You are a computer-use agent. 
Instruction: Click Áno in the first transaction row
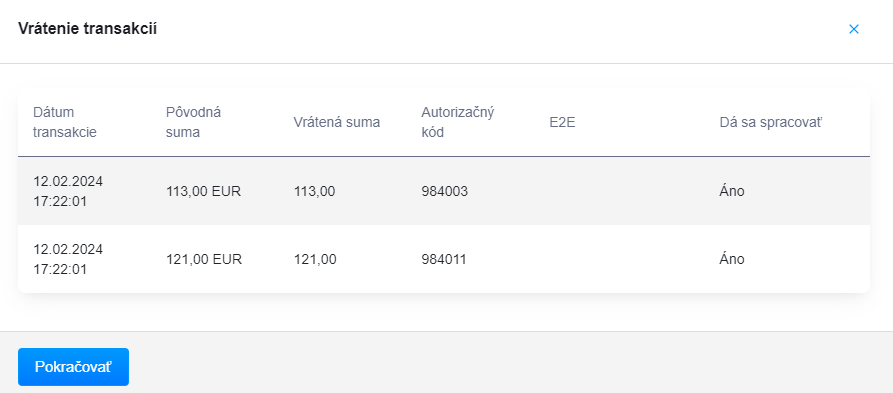(732, 191)
